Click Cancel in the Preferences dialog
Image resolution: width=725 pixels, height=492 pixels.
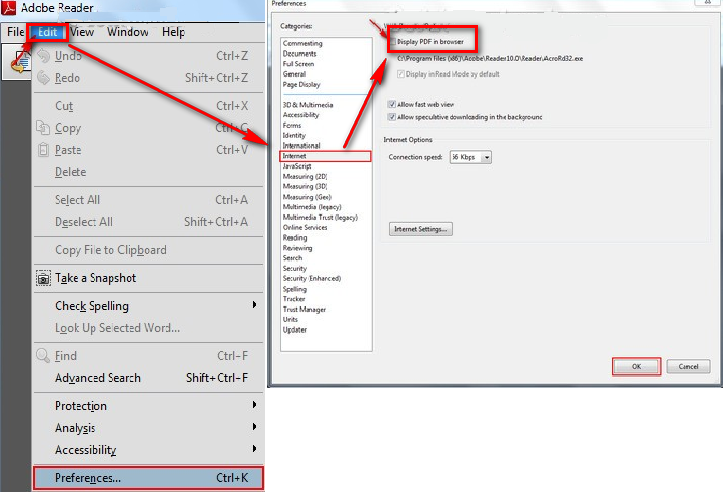click(x=688, y=366)
